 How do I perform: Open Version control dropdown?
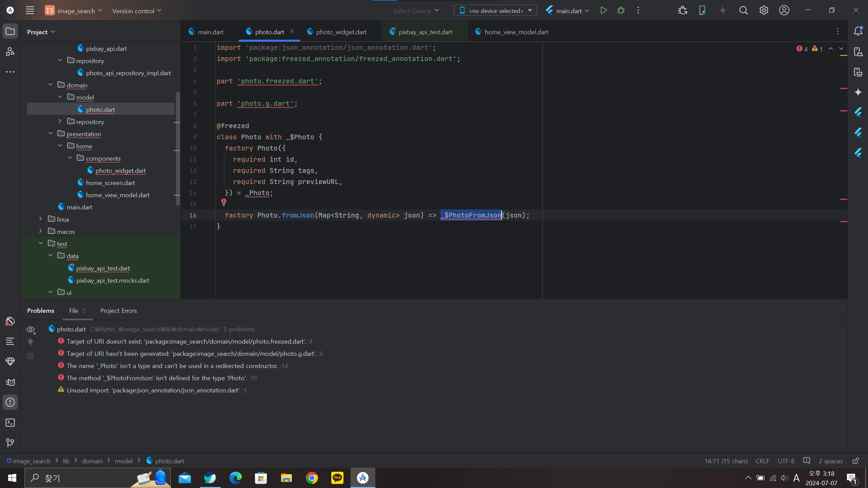click(x=137, y=11)
